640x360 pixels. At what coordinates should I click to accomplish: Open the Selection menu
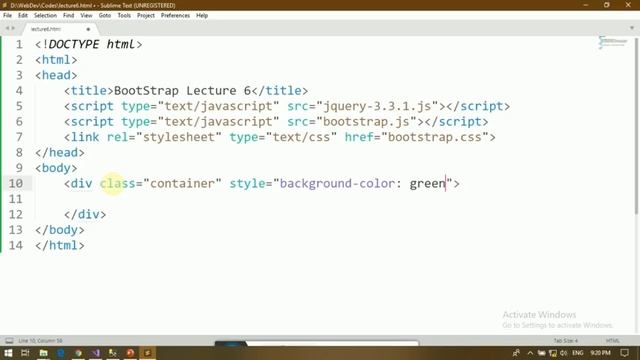pyautogui.click(x=45, y=16)
